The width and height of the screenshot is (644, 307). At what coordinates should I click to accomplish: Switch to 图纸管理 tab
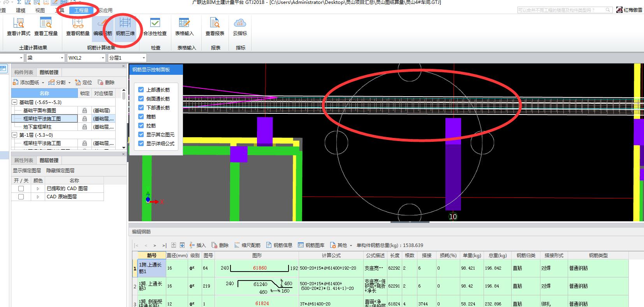coord(49,72)
